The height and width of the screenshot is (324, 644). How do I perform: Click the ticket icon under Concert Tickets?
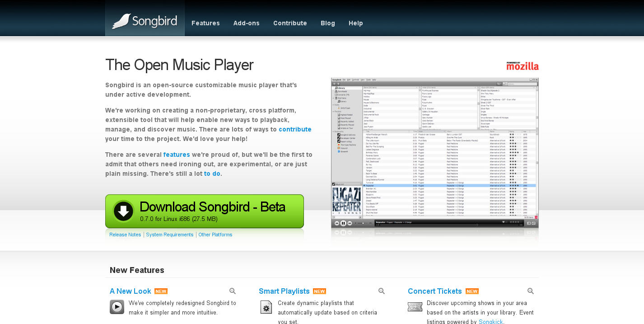tap(415, 307)
